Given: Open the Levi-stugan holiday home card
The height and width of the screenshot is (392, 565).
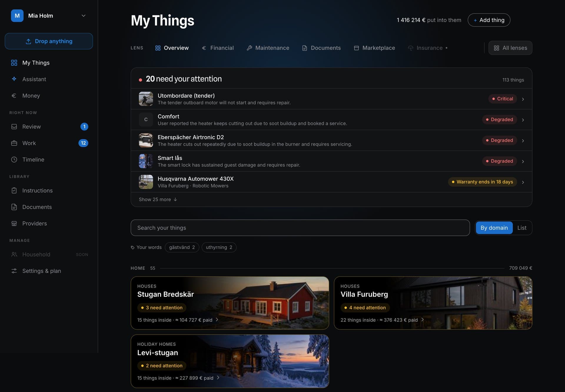Looking at the screenshot, I should click(x=230, y=361).
